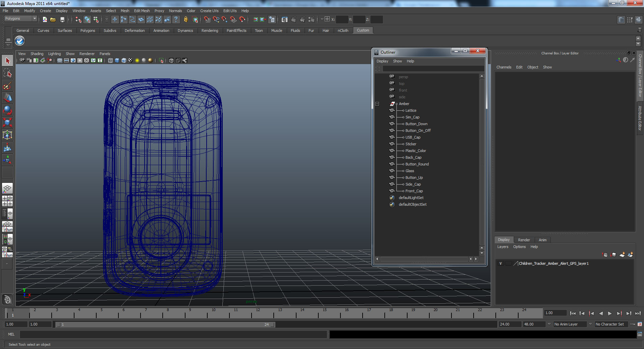Click the Save scene icon
This screenshot has width=644, height=349.
point(62,19)
